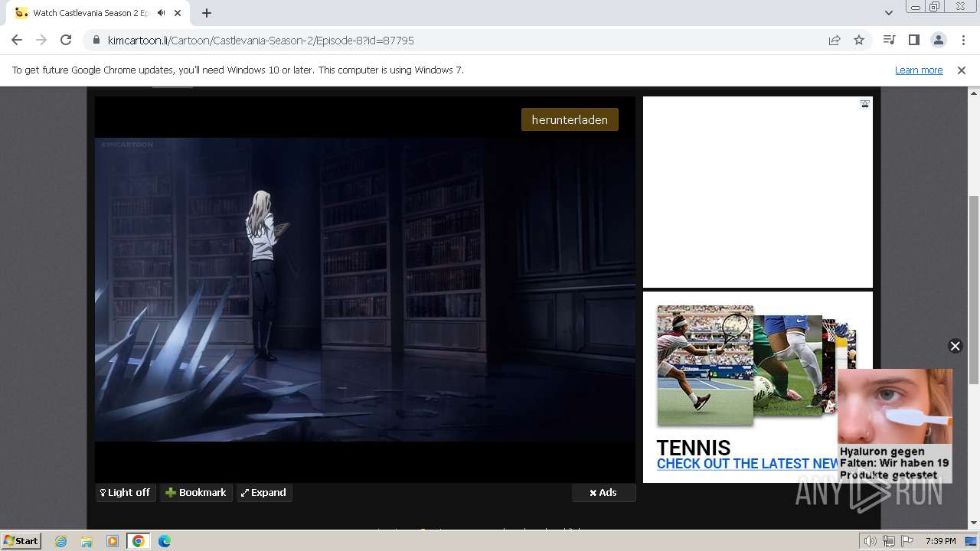Open the network tray icon
The width and height of the screenshot is (980, 551).
[x=889, y=541]
